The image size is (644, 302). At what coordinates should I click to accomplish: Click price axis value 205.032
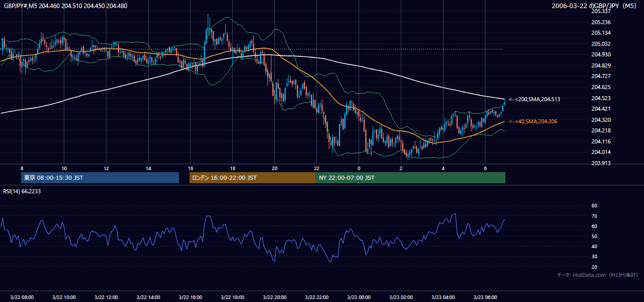point(601,44)
